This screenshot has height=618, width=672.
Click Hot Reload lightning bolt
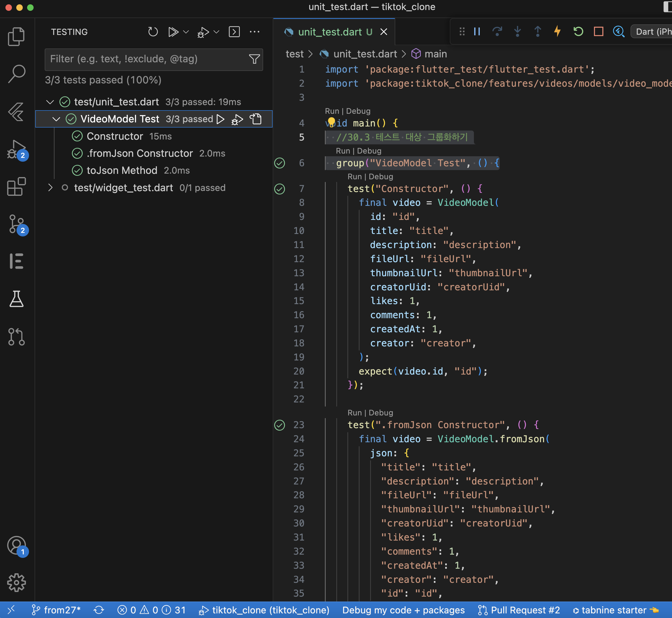557,31
